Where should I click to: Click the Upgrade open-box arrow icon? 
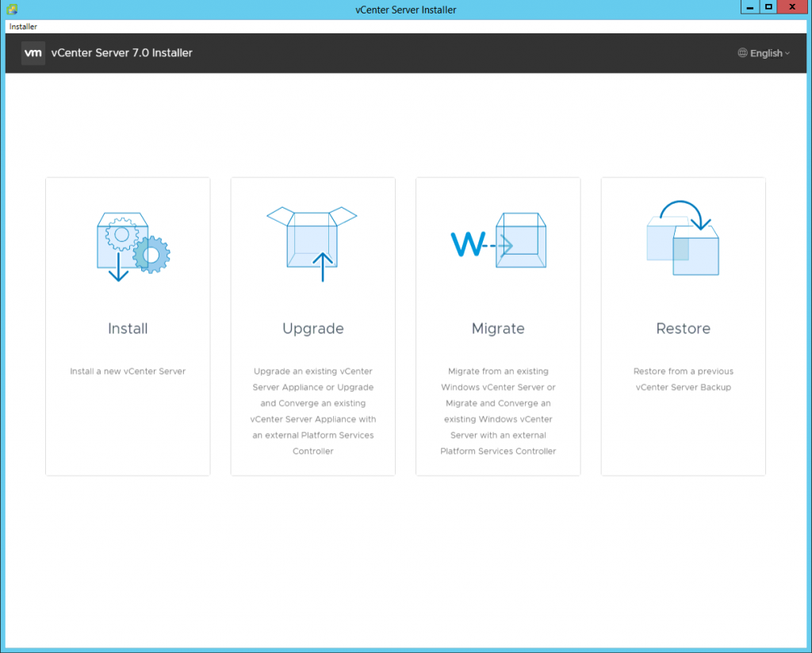[312, 243]
